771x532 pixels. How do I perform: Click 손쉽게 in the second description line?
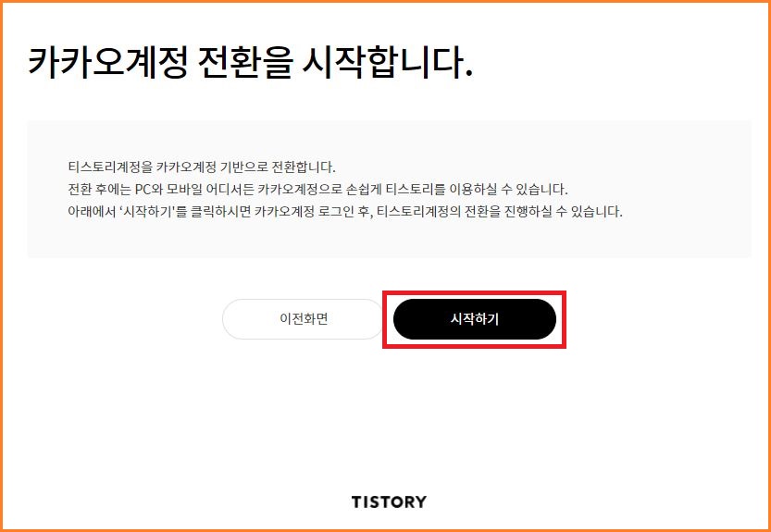click(365, 190)
